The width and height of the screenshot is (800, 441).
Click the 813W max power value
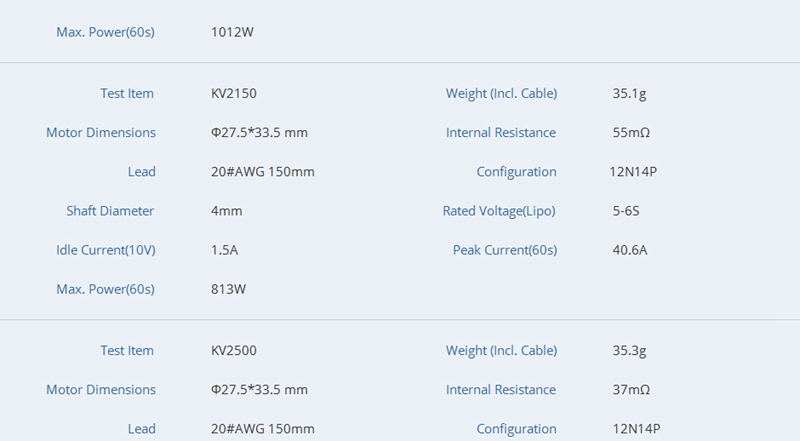[229, 290]
